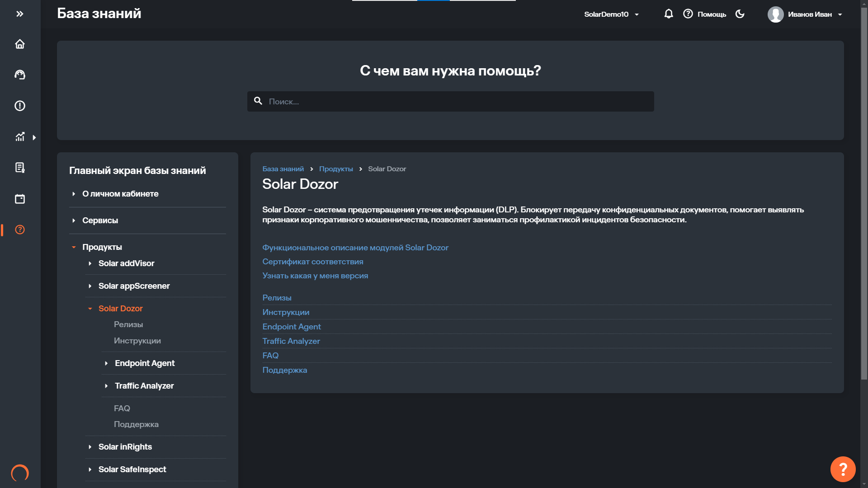Open the support headset icon
The width and height of the screenshot is (868, 488).
[20, 75]
